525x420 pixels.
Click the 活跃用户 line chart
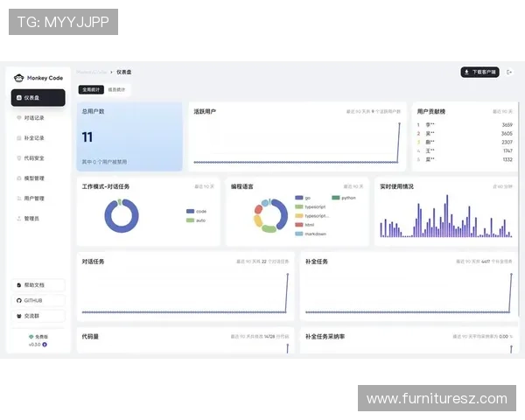point(297,143)
